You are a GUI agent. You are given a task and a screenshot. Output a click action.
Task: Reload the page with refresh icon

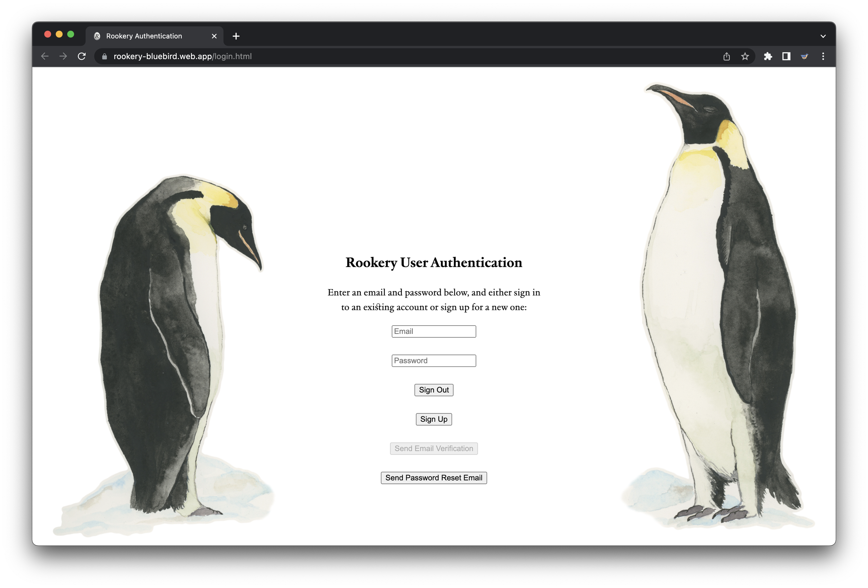[82, 56]
